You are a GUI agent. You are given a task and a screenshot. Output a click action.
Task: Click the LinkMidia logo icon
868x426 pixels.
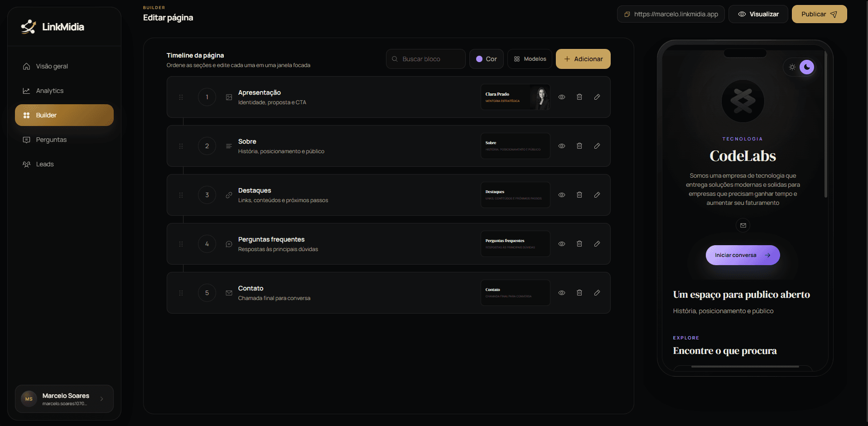coord(28,27)
